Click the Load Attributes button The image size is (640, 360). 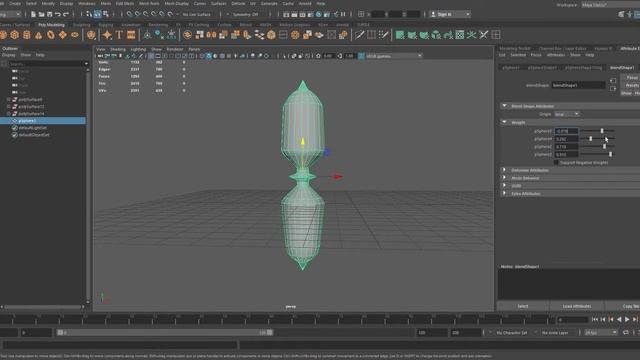pos(577,306)
